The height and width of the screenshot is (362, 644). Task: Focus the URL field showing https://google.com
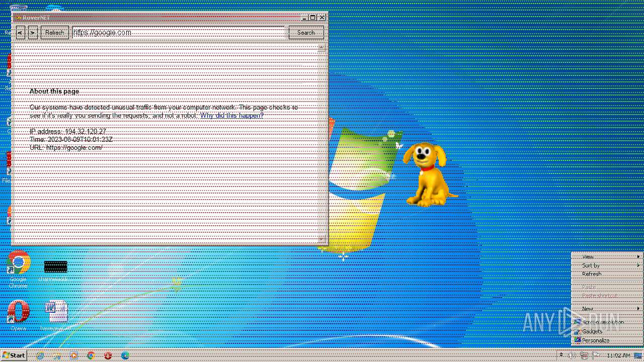pyautogui.click(x=179, y=33)
